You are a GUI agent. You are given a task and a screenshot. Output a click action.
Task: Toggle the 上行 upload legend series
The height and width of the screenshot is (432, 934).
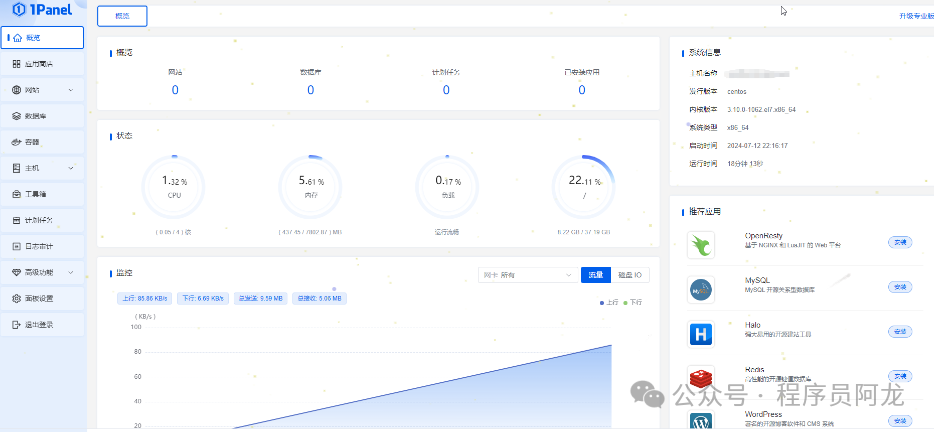[610, 303]
